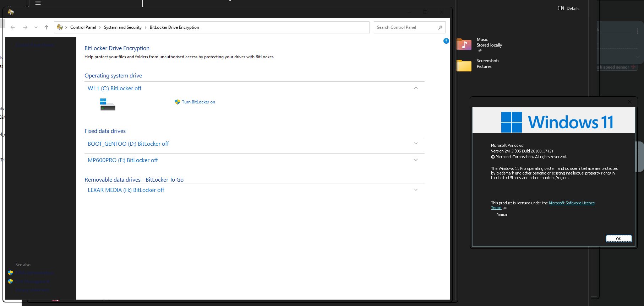Click shield icon next to TPM Administration

coord(10,273)
